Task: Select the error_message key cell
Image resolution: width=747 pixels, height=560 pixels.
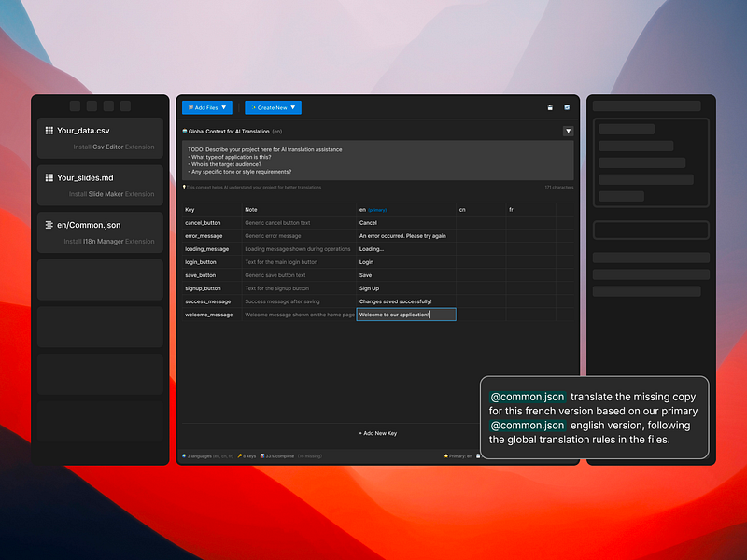Action: coord(212,236)
